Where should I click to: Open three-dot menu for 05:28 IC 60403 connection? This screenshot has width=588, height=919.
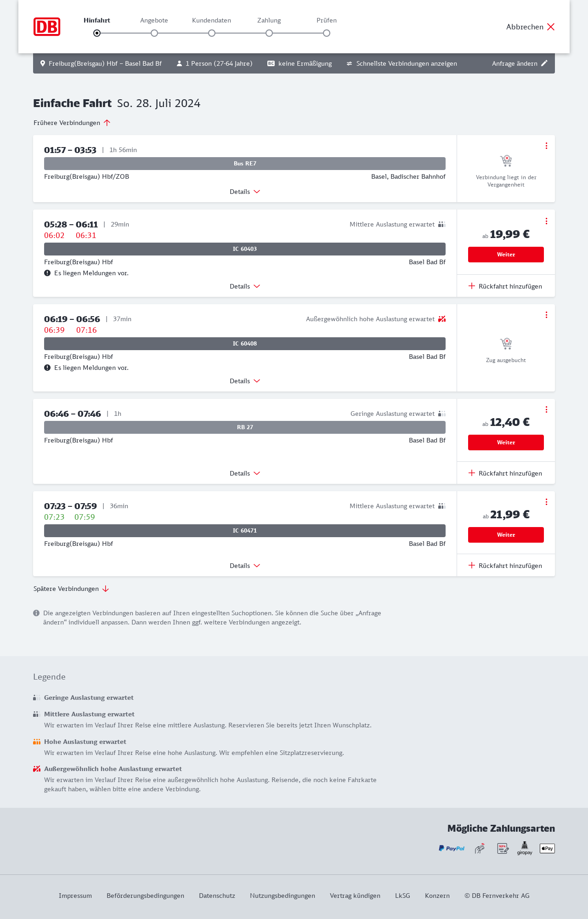(546, 221)
